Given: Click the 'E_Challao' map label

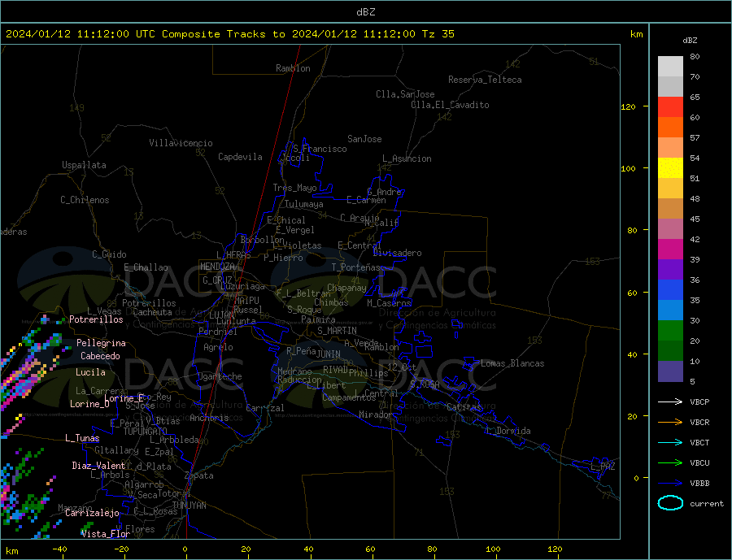Looking at the screenshot, I should point(146,267).
